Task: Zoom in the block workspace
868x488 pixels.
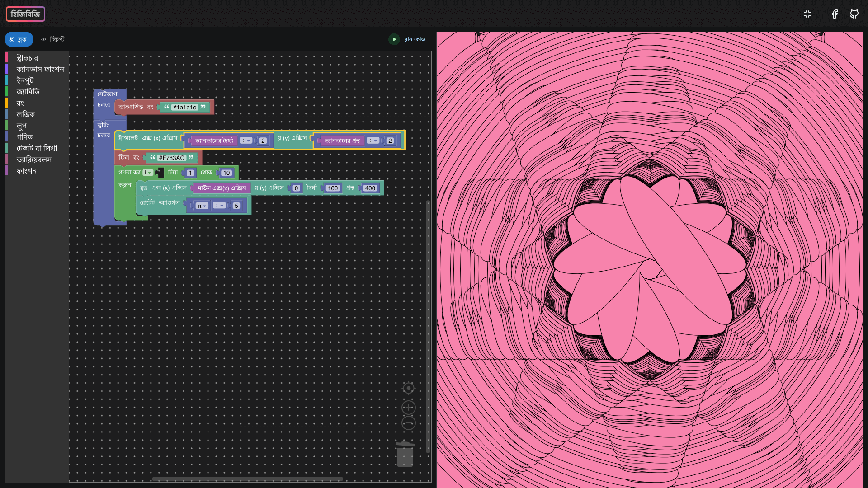Action: pyautogui.click(x=408, y=408)
